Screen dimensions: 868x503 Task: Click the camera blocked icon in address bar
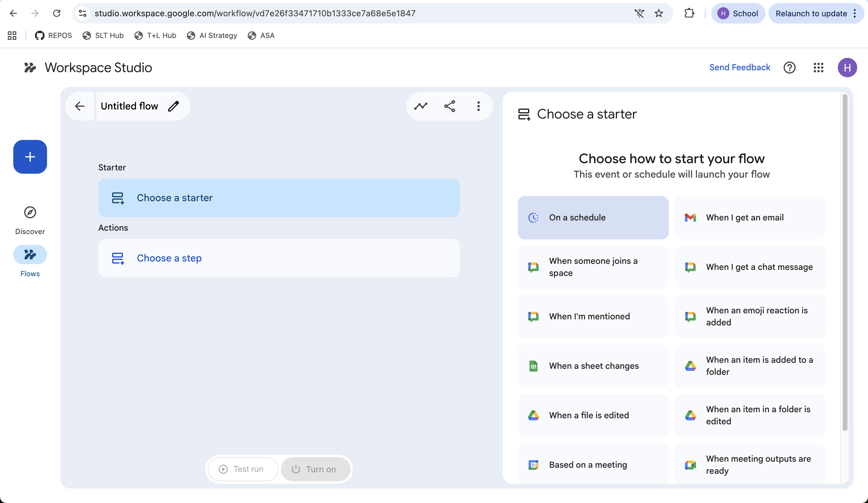pos(639,14)
